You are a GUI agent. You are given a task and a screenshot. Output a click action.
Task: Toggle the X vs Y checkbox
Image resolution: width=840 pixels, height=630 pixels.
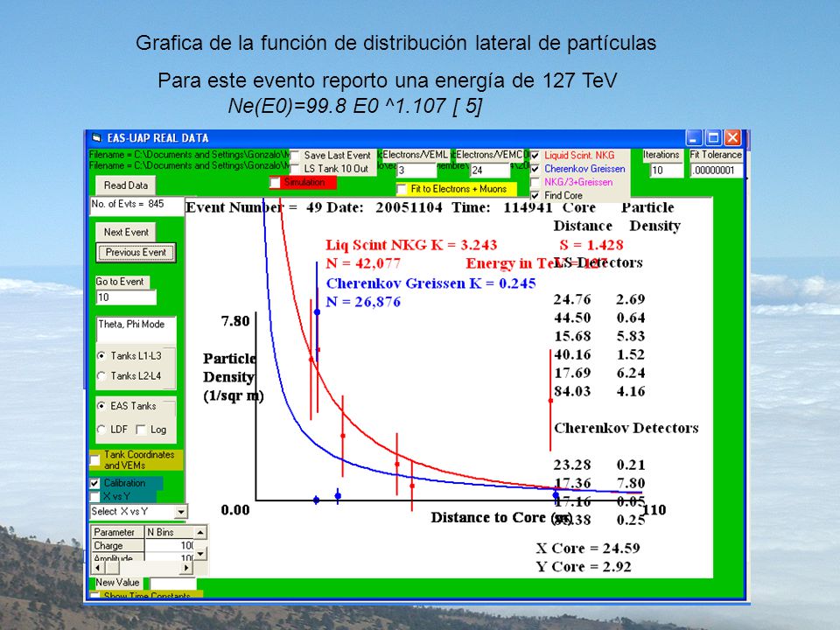tap(94, 496)
